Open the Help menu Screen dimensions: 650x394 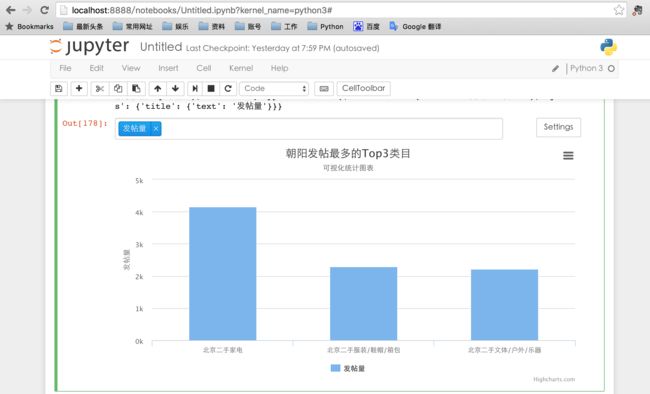[279, 68]
